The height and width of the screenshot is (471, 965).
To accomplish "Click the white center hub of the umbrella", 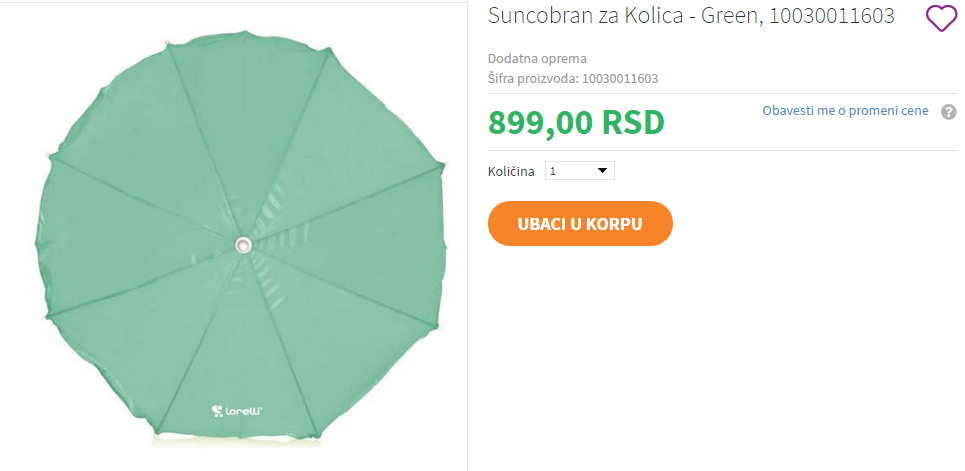I will pyautogui.click(x=243, y=246).
